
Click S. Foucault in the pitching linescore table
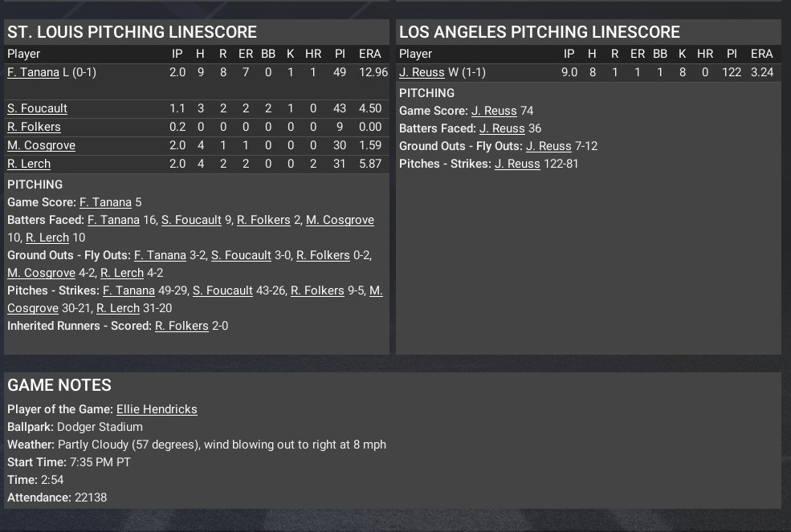coord(37,108)
